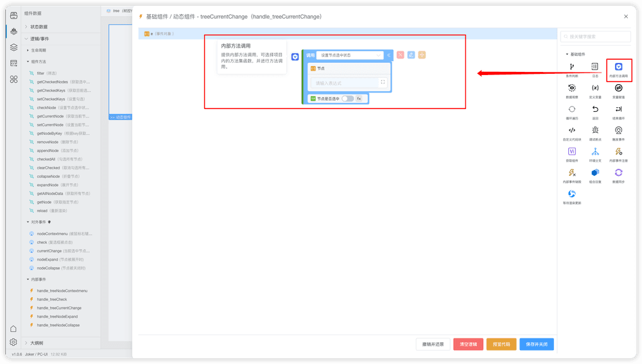Click the 保存并关闭 button
Image resolution: width=642 pixels, height=364 pixels.
536,344
